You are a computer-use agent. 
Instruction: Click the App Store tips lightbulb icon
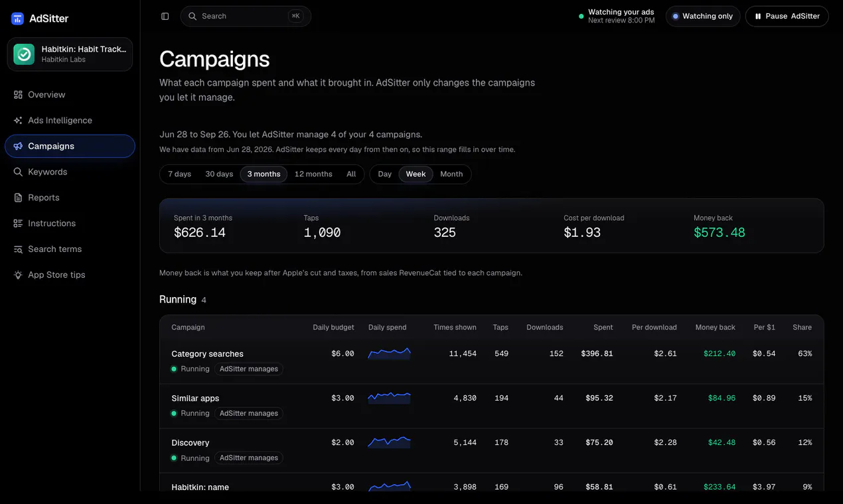pos(18,275)
